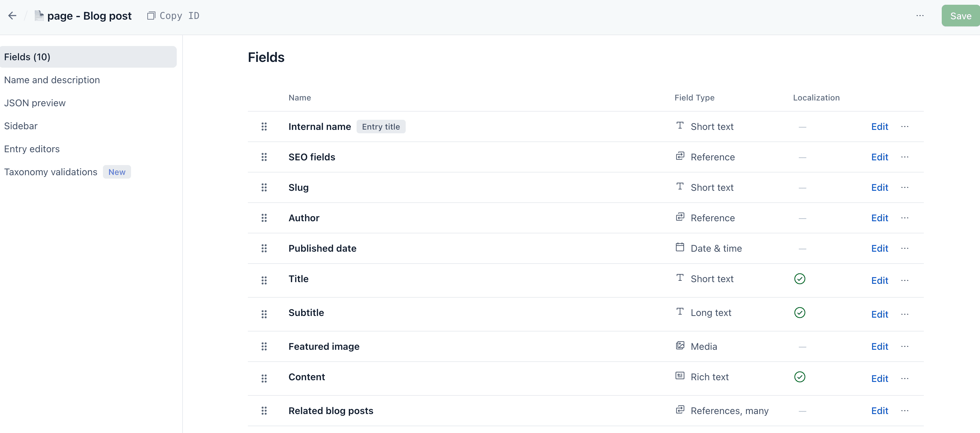Open the Taxonomy validations section
The width and height of the screenshot is (980, 433).
pos(50,172)
